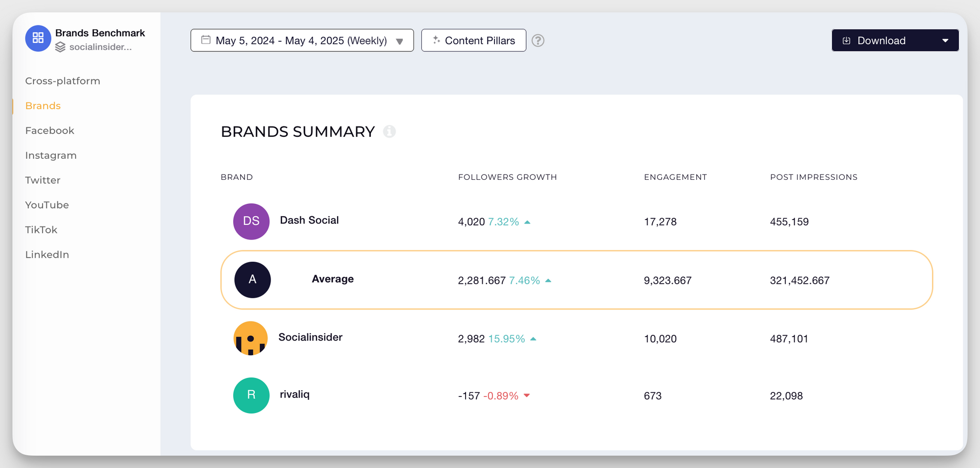Image resolution: width=980 pixels, height=468 pixels.
Task: Click Socialinsider impressions 487,101
Action: [789, 339]
